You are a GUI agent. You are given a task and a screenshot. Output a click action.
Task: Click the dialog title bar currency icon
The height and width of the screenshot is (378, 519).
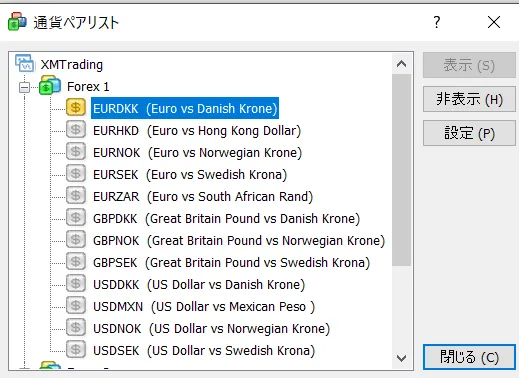17,22
